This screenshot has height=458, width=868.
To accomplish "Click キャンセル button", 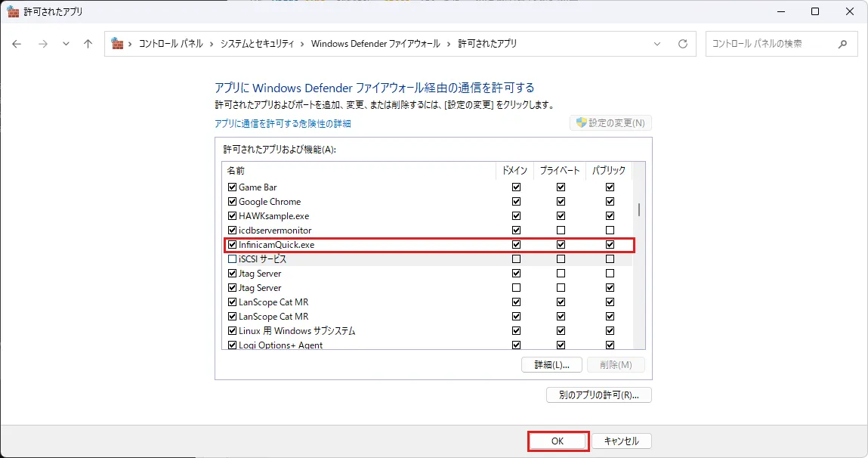I will coord(622,441).
